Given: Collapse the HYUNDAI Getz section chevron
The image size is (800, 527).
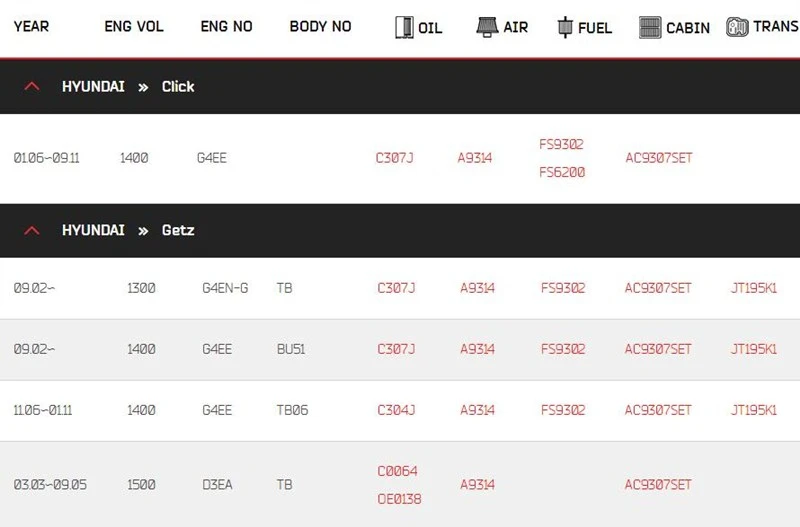Looking at the screenshot, I should coord(32,230).
